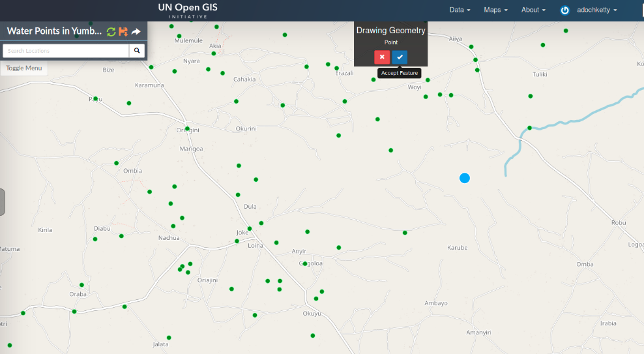Screen dimensions: 644x354
Task: Select the green water point near Gogoloa
Action: point(304,264)
